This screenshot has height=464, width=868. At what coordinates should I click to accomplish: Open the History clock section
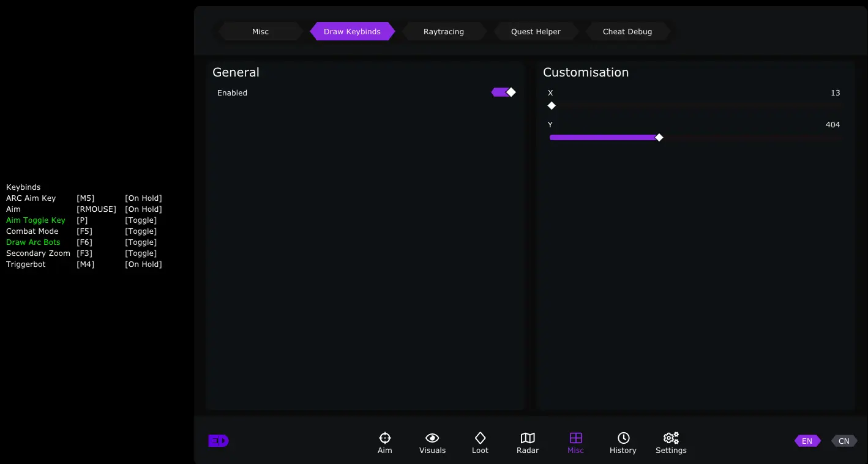623,443
